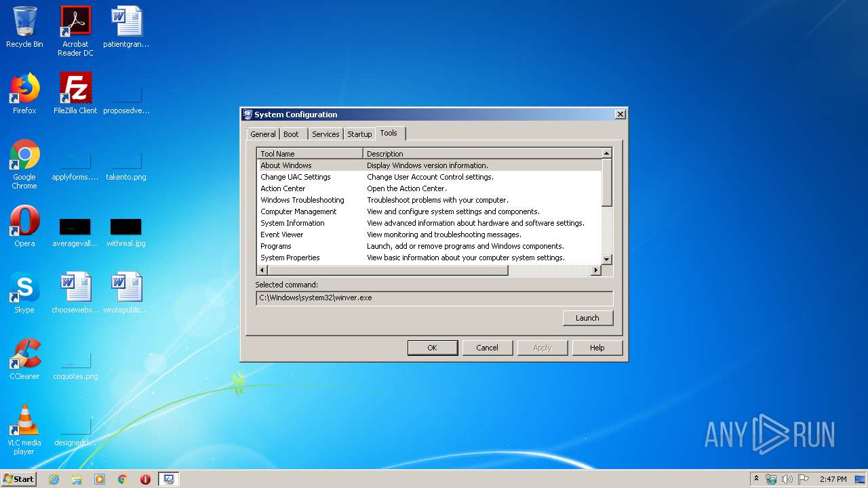Screen dimensions: 868x488
Task: Open Windows Media Player from the taskbar
Action: click(100, 479)
